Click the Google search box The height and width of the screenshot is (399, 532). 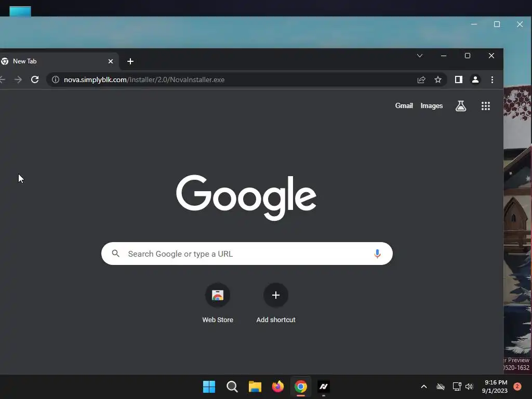247,254
